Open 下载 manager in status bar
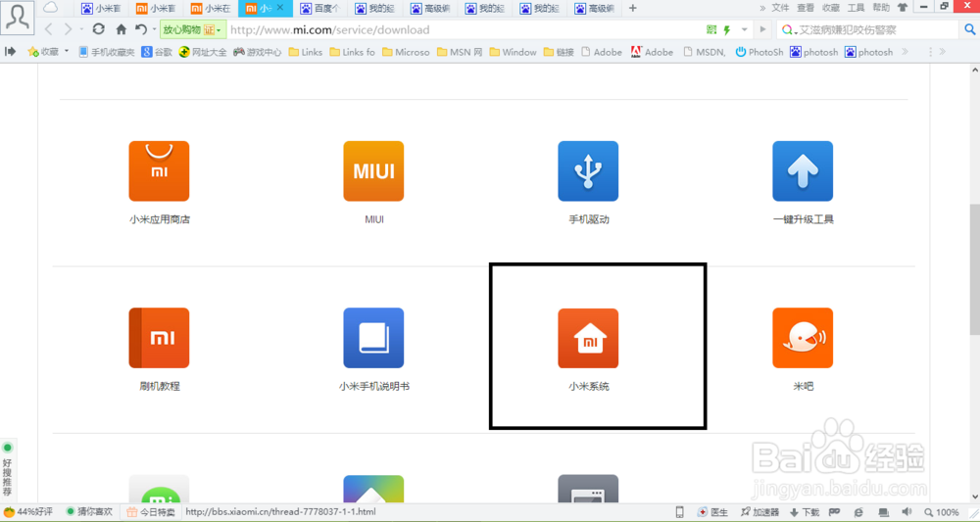The image size is (980, 522). (x=805, y=512)
